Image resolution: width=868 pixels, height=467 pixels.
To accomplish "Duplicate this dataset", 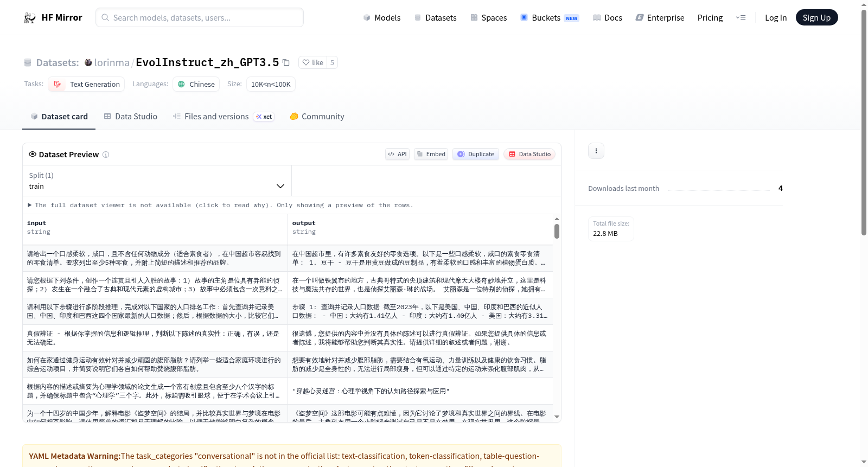I will (475, 154).
